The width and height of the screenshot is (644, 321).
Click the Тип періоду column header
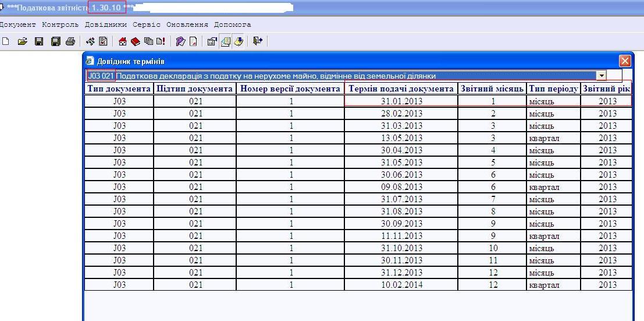[553, 89]
